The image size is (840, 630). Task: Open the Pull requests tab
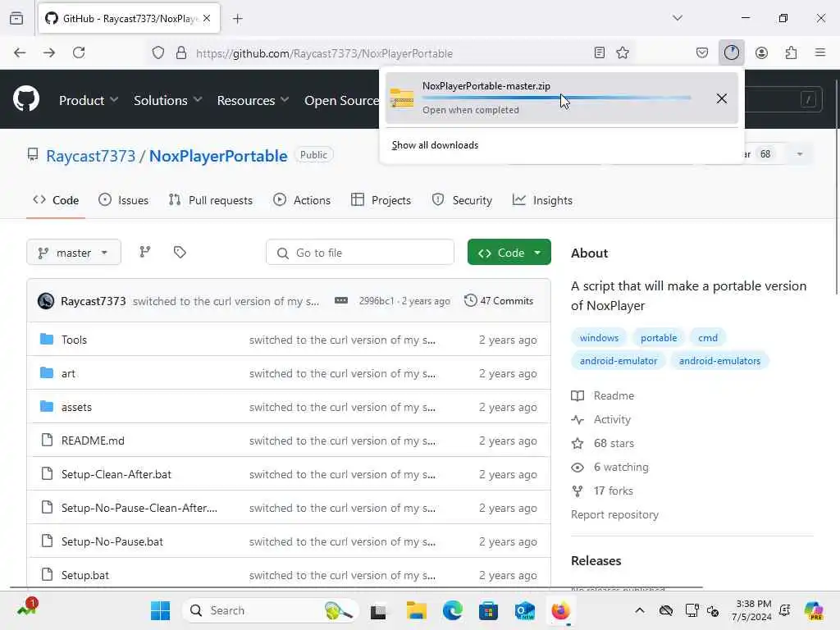(x=210, y=200)
